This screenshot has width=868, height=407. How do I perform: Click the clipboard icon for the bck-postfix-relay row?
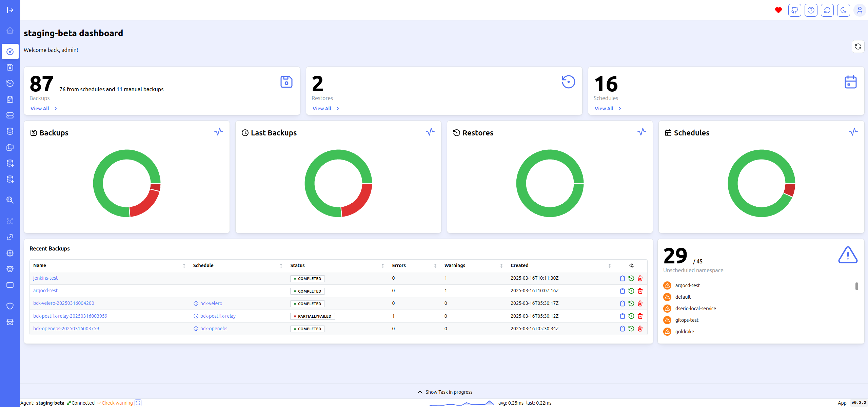coord(622,316)
